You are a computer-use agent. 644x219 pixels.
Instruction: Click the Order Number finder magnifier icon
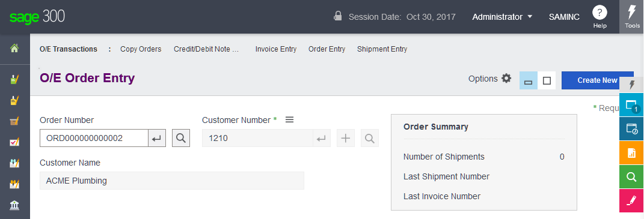click(x=181, y=138)
